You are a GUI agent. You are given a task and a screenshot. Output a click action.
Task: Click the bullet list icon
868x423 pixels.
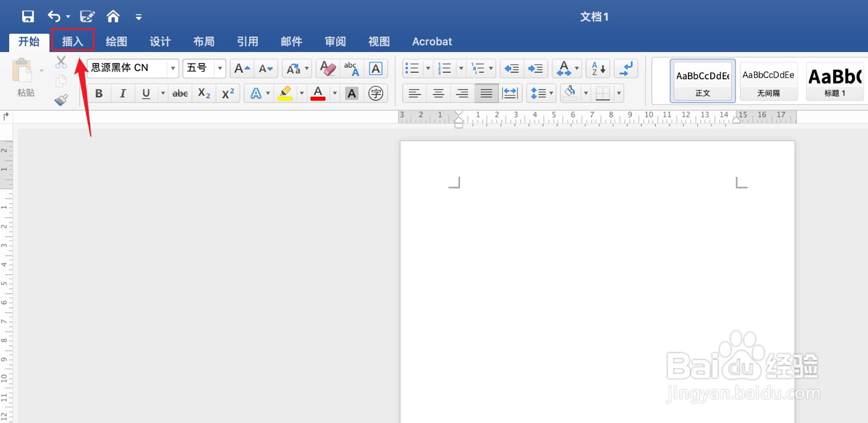click(x=412, y=68)
